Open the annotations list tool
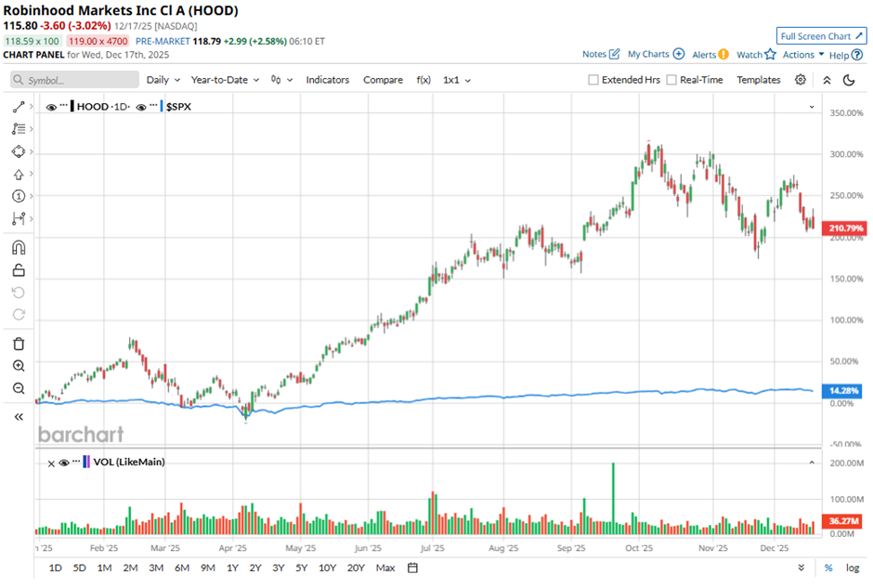 point(18,130)
